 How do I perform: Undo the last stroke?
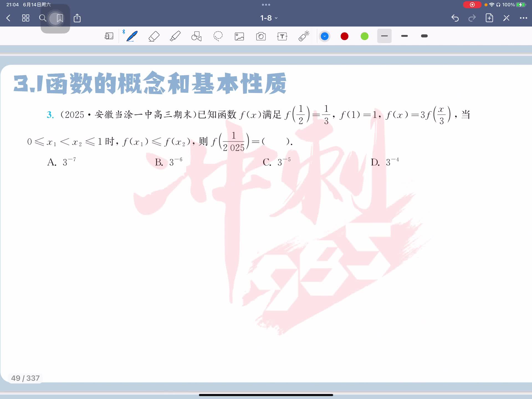tap(455, 18)
